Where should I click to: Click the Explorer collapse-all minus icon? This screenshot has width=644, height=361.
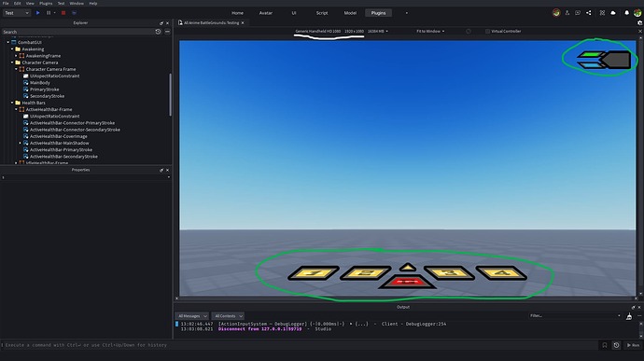tap(168, 32)
